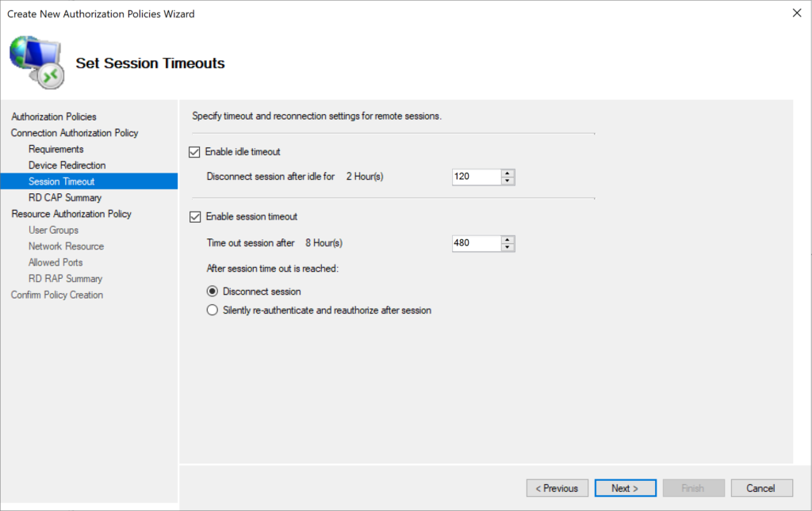Click the Next button to continue
This screenshot has height=511, width=812.
pos(625,487)
